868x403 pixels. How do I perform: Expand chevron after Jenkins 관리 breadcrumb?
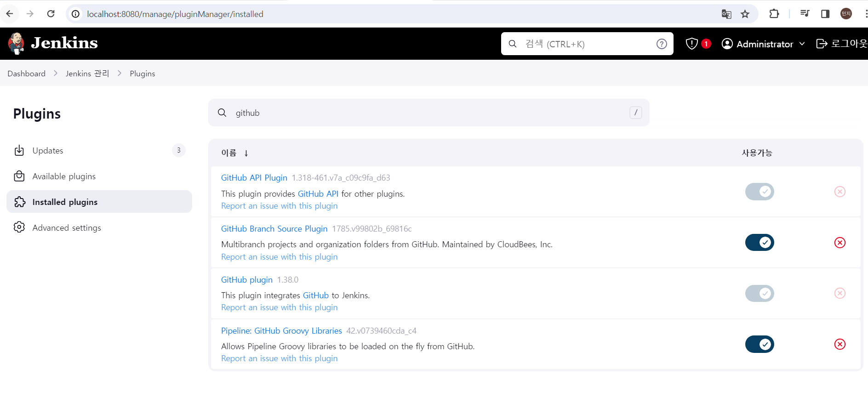point(120,74)
